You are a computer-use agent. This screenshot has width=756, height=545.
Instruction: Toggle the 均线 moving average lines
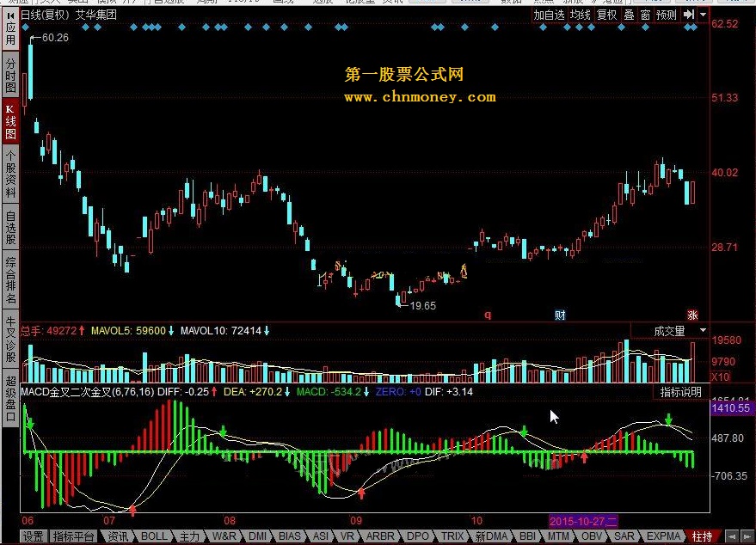(580, 15)
